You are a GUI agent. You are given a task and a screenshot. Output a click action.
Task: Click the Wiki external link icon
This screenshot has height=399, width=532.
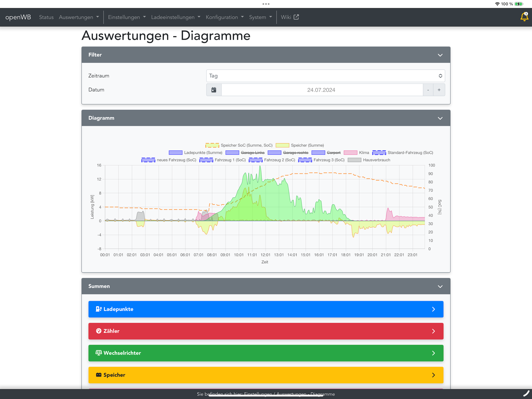pyautogui.click(x=296, y=17)
